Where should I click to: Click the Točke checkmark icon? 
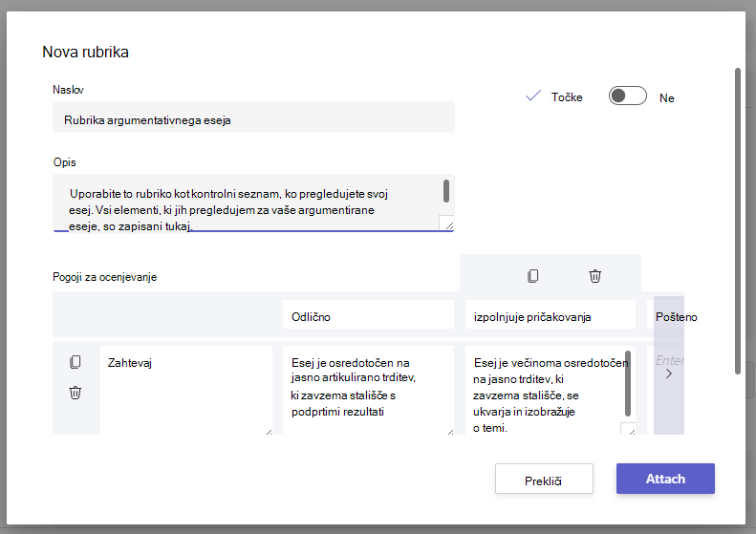point(533,96)
